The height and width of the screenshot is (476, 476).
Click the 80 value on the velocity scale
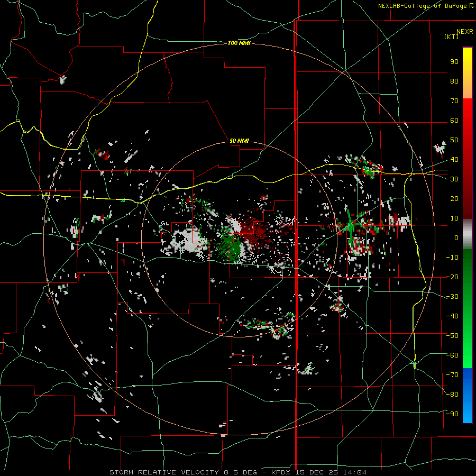(x=454, y=81)
